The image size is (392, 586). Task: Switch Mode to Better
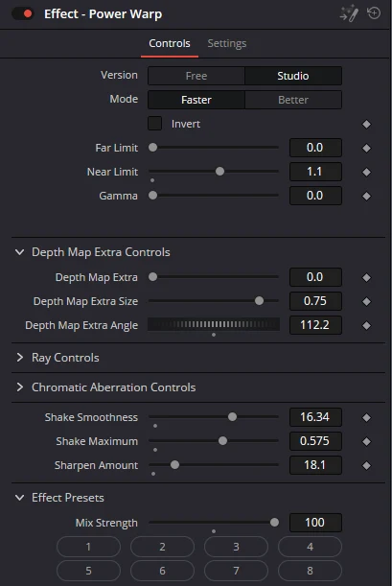coord(293,100)
